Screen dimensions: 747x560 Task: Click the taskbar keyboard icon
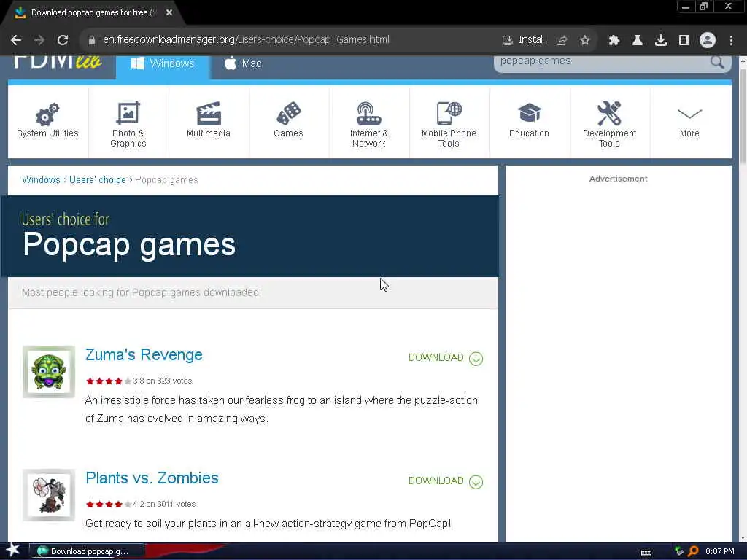(x=646, y=552)
